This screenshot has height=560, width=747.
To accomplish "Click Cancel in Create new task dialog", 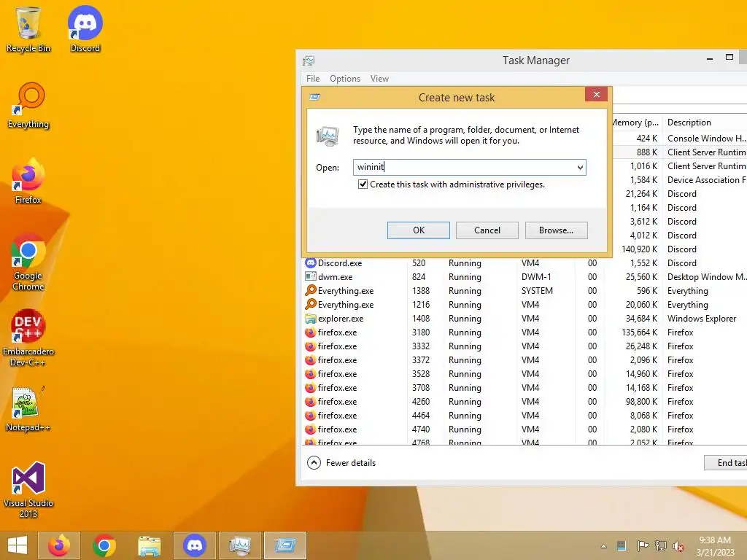I will [487, 230].
